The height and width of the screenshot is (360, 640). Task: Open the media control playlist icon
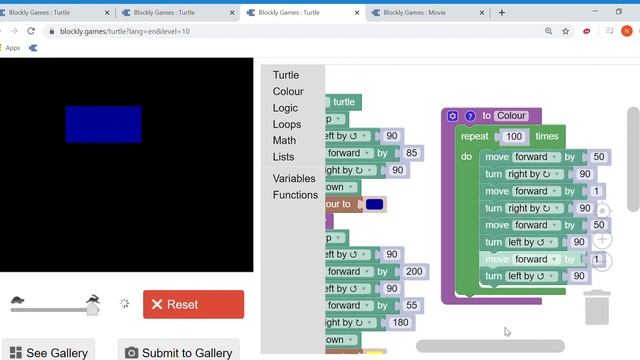click(609, 31)
